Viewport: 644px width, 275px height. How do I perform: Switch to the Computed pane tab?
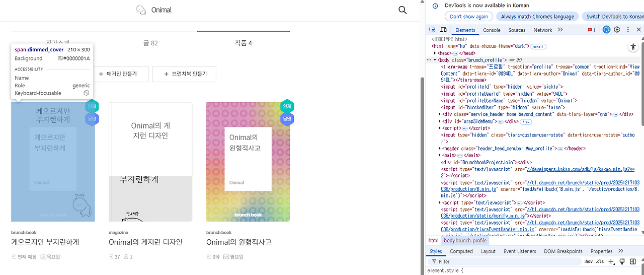pyautogui.click(x=461, y=251)
